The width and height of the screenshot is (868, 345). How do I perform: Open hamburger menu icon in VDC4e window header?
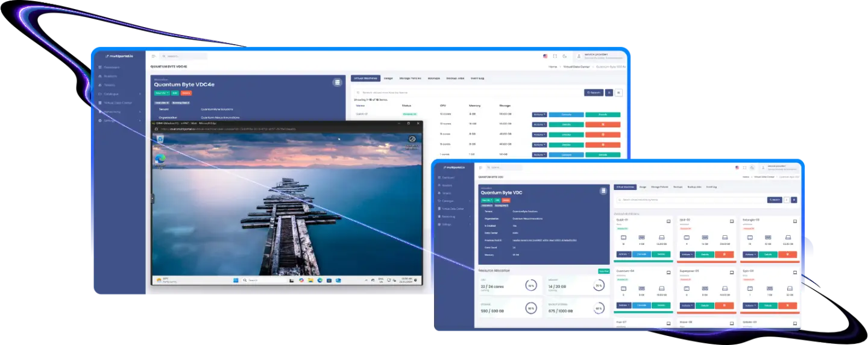point(153,56)
